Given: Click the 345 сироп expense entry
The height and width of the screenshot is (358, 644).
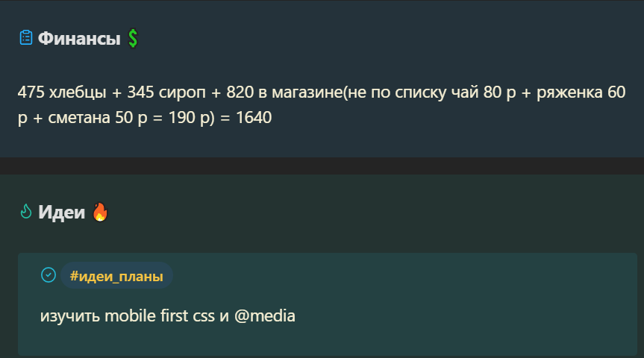Looking at the screenshot, I should pos(166,92).
